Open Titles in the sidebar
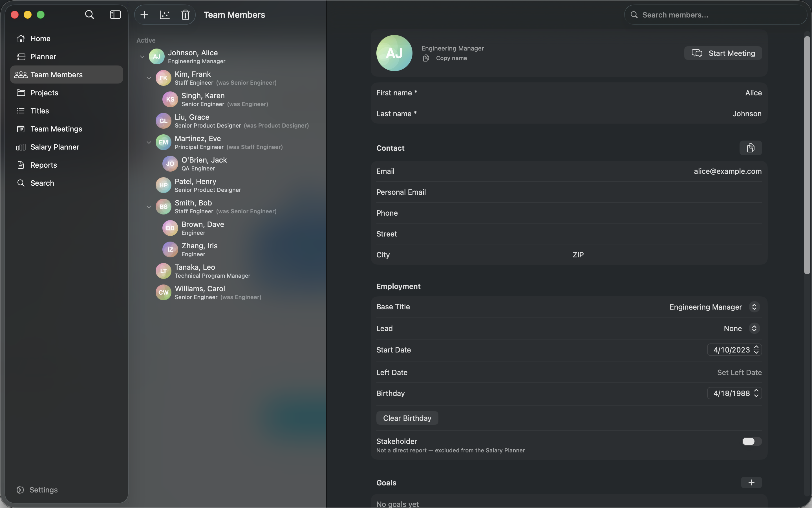Screen dimensions: 812x508 pyautogui.click(x=67, y=111)
